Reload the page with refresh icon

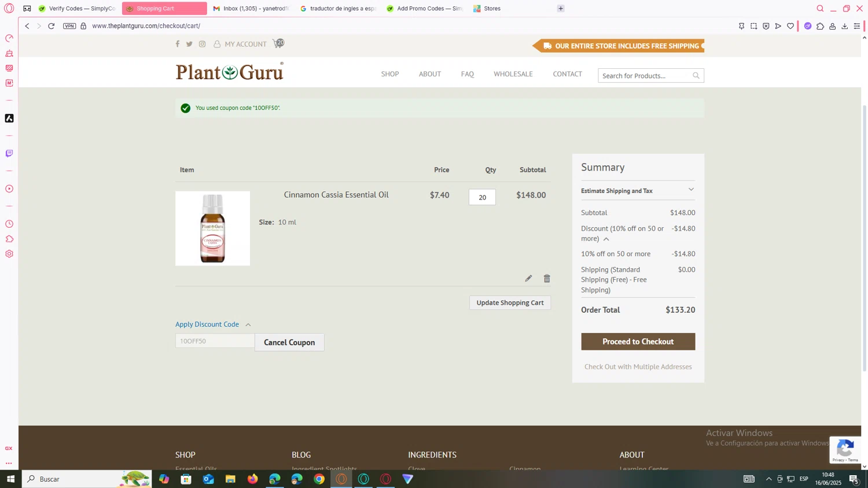coord(52,26)
